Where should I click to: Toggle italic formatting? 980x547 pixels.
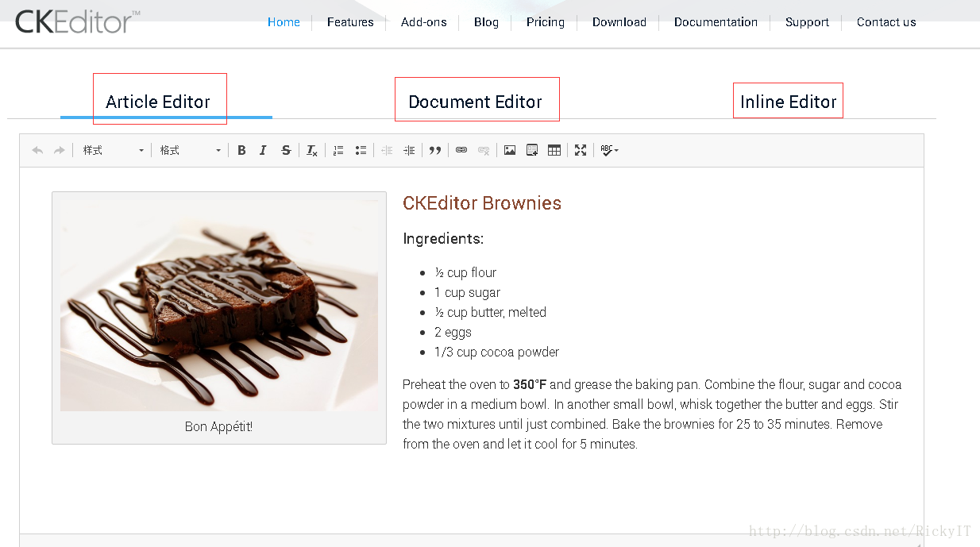pyautogui.click(x=263, y=151)
